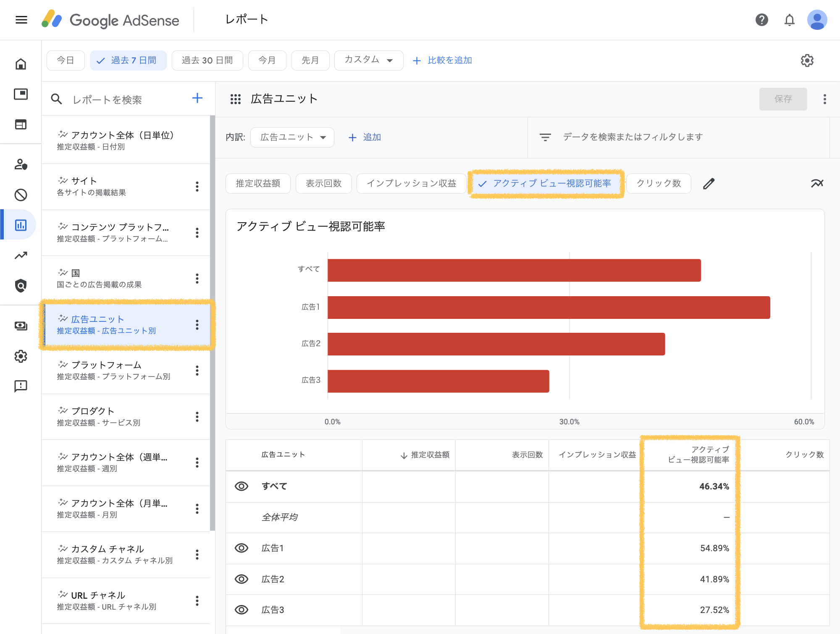This screenshot has width=840, height=634.
Task: Click the report list scrollbar
Action: coord(213,323)
